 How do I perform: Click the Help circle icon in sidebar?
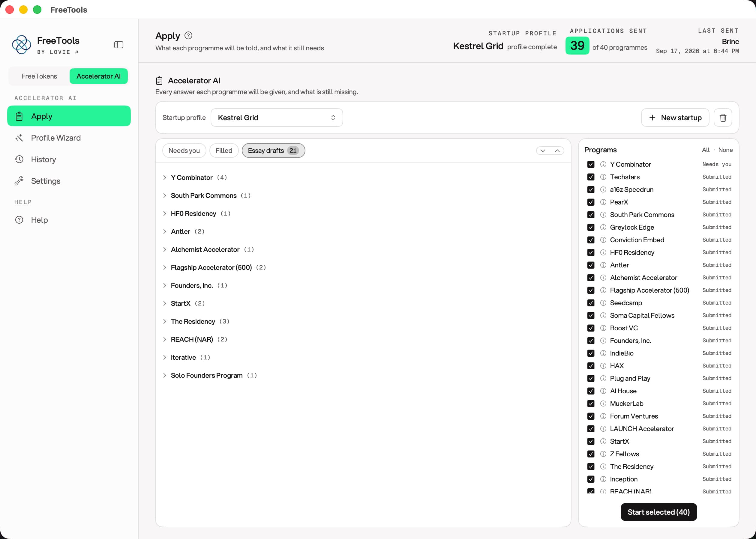coord(19,220)
